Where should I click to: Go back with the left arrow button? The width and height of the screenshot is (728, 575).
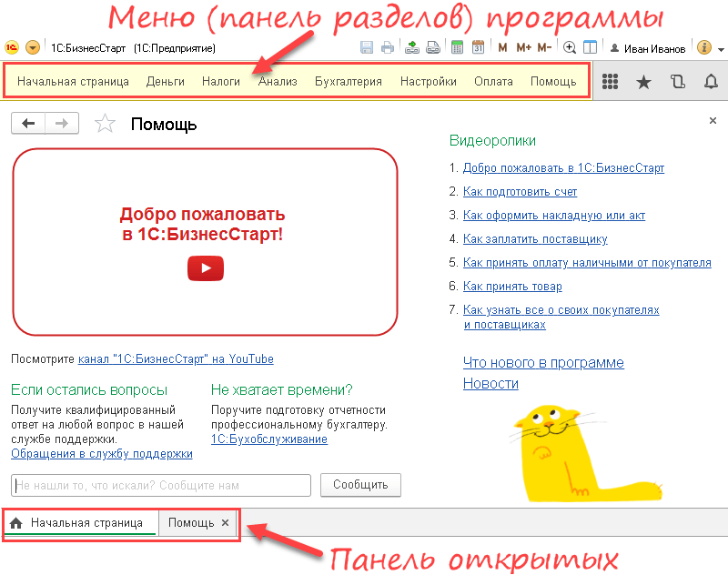[x=28, y=124]
